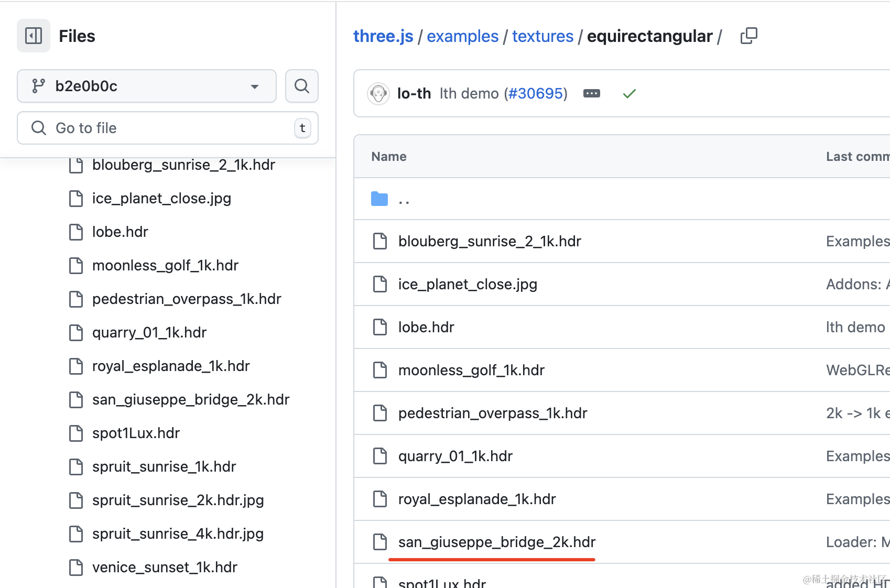Click file icon beside royal_esplanade_1k.hdr in table
Screen dimensions: 890x588
(380, 499)
